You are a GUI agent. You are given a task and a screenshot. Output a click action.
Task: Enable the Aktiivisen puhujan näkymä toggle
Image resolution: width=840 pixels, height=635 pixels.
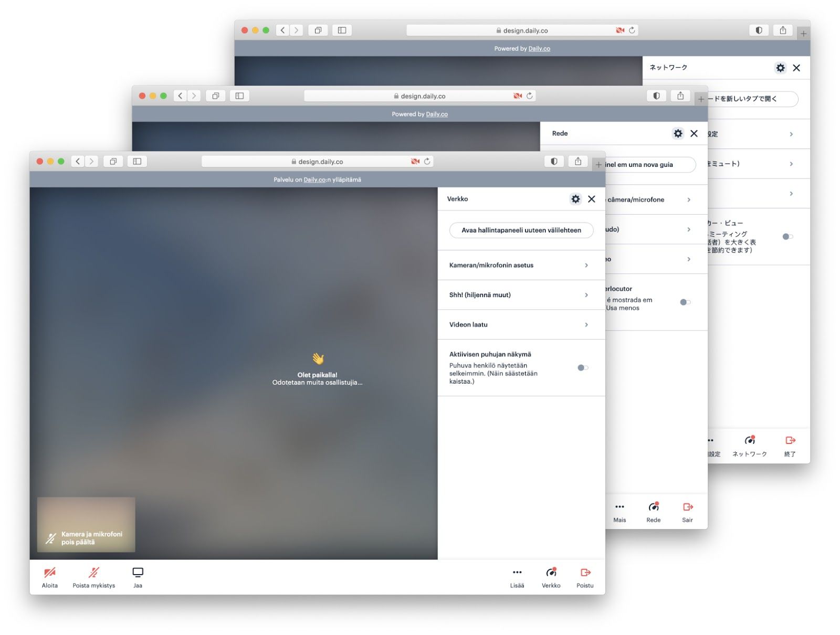point(582,368)
